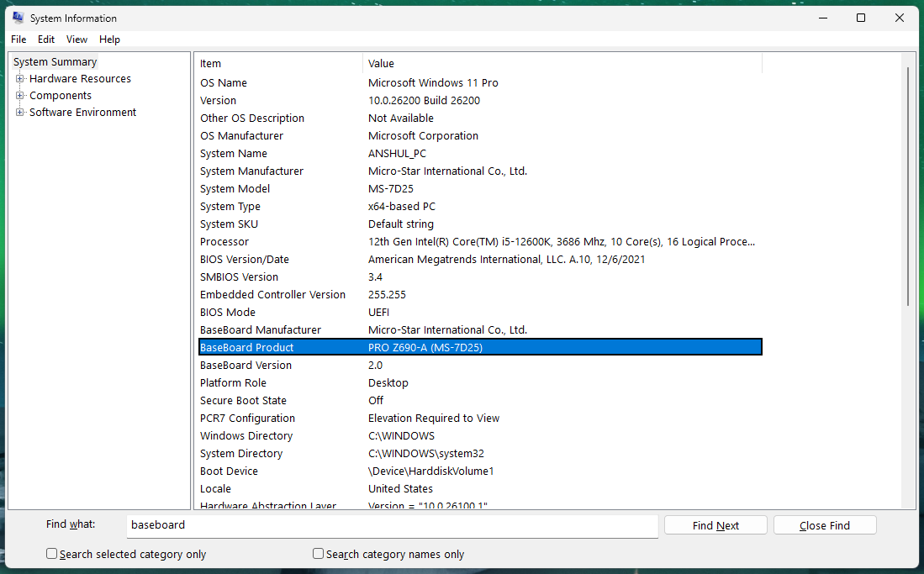This screenshot has width=924, height=574.
Task: Select the BIOS Version/Date row
Action: [480, 260]
